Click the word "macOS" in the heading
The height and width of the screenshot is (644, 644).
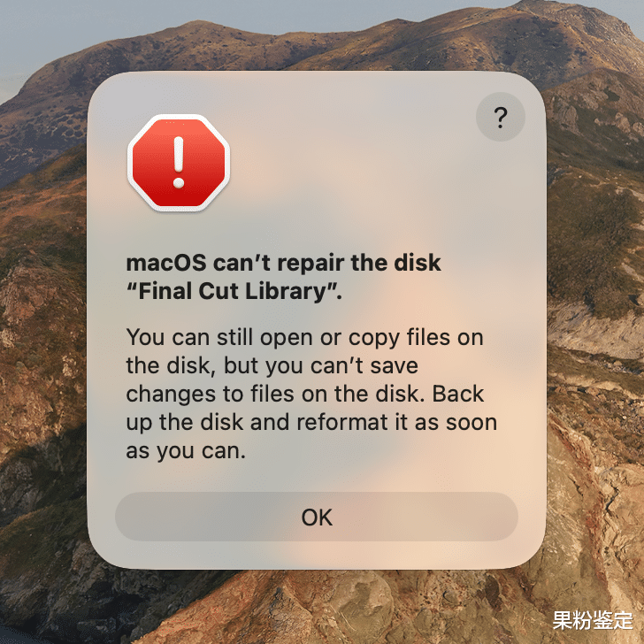(x=166, y=263)
